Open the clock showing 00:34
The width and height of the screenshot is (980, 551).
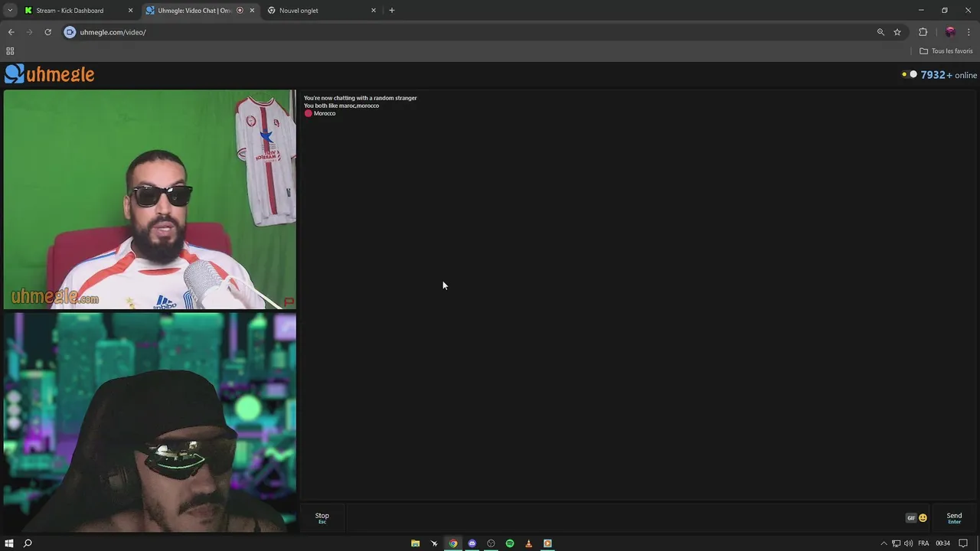942,543
